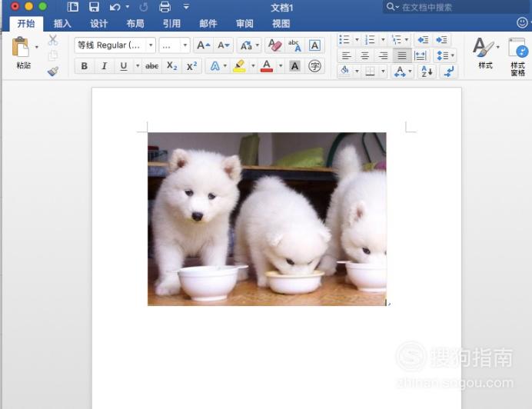Open numbered list style dropdown
The width and height of the screenshot is (532, 409).
[x=383, y=40]
